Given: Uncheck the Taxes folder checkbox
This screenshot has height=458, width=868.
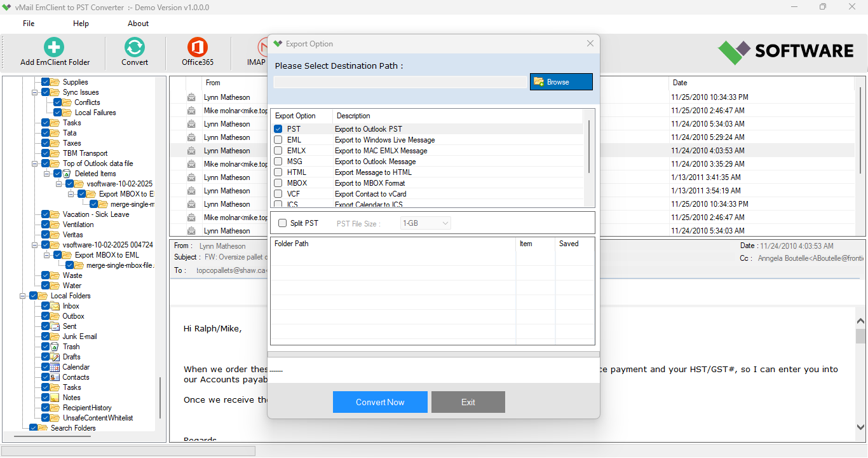Looking at the screenshot, I should [x=46, y=143].
